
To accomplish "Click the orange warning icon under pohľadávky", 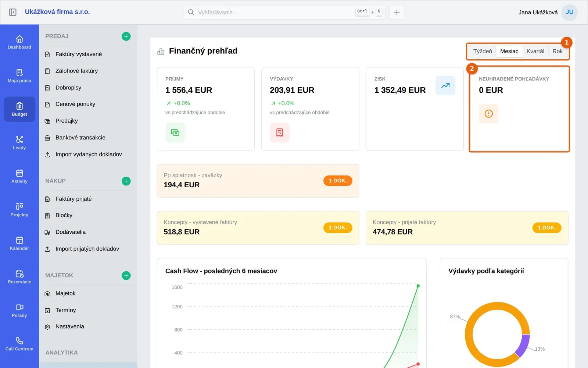I will coord(489,114).
